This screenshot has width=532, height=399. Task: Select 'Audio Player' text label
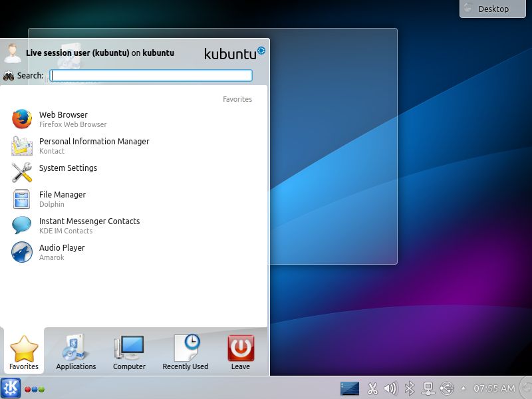coord(62,248)
